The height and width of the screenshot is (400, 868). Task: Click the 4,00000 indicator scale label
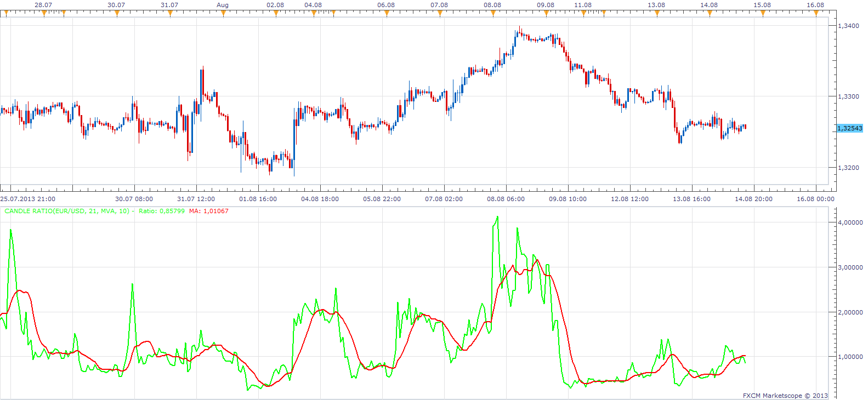click(850, 222)
